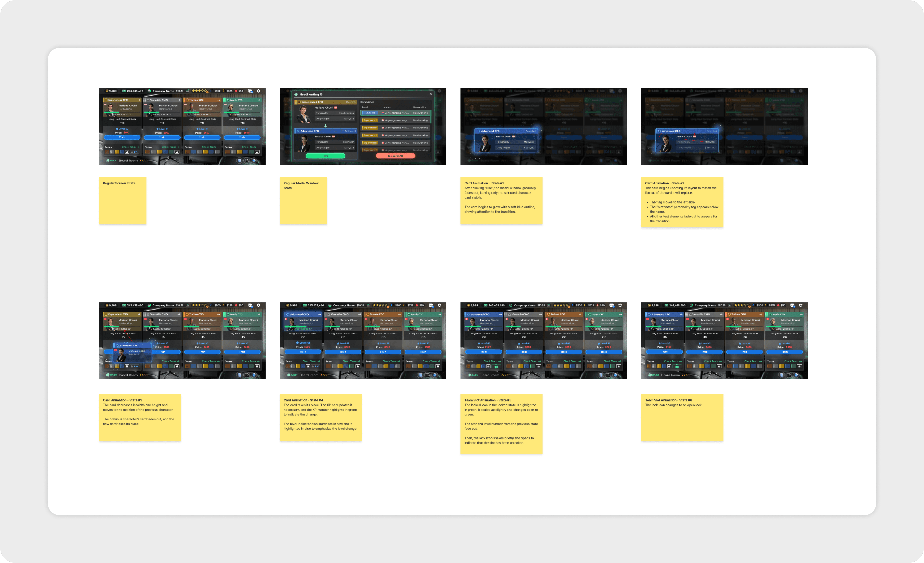Screen dimensions: 924x563
Task: Open settings gear in Regular Screen State mockup
Action: (x=258, y=91)
